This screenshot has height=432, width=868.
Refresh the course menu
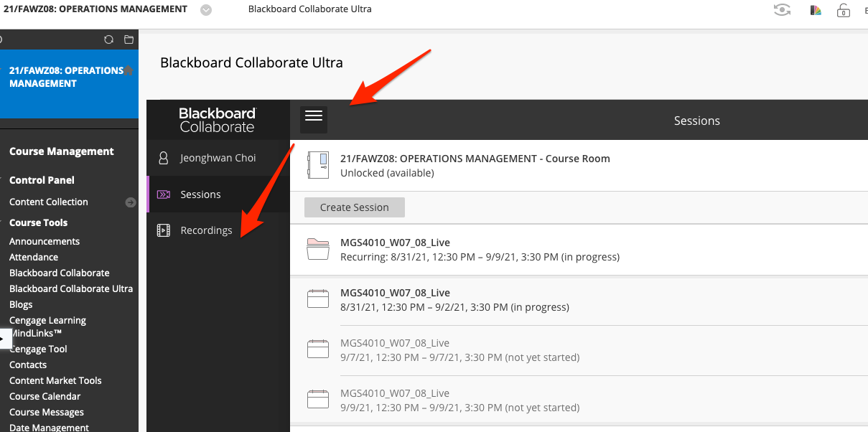coord(108,39)
